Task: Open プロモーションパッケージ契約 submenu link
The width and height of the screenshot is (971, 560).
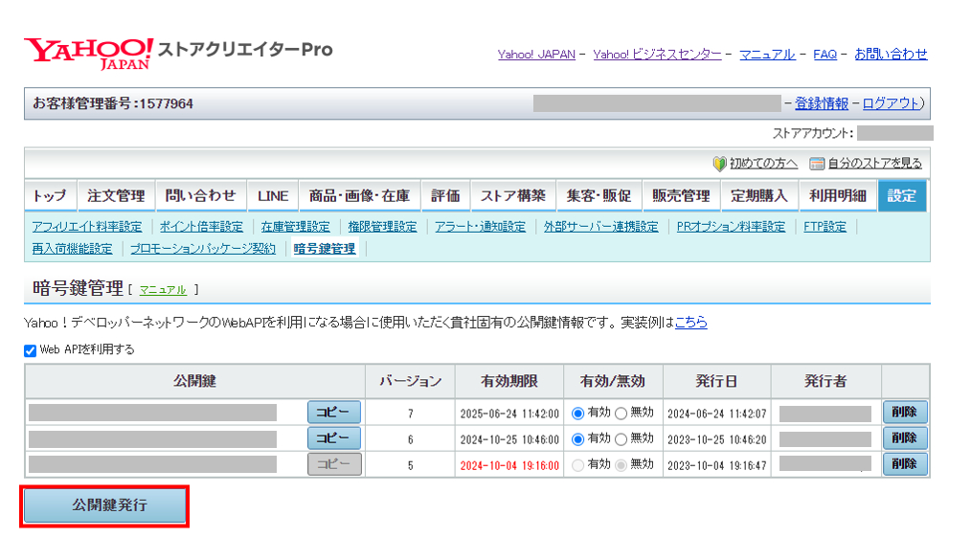Action: pos(202,249)
